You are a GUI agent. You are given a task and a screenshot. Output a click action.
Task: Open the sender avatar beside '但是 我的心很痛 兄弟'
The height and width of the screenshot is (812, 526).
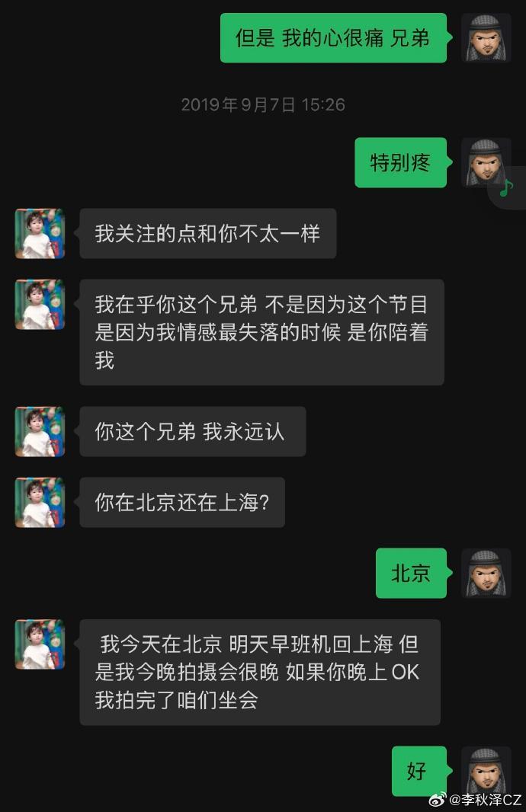(486, 38)
